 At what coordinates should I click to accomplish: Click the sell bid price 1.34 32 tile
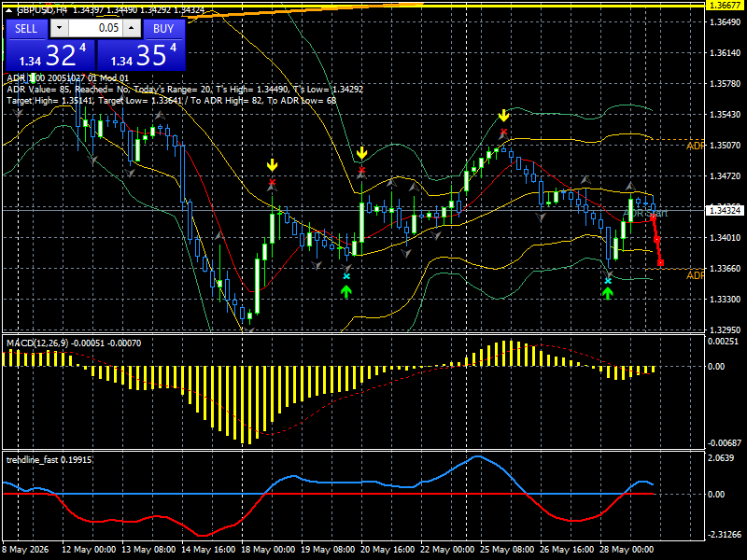click(50, 55)
